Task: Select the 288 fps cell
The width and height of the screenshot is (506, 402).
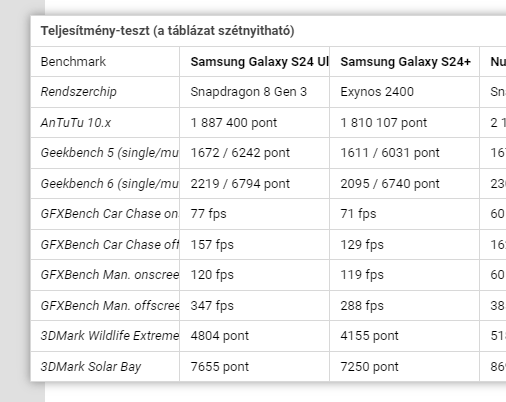Action: pos(362,306)
